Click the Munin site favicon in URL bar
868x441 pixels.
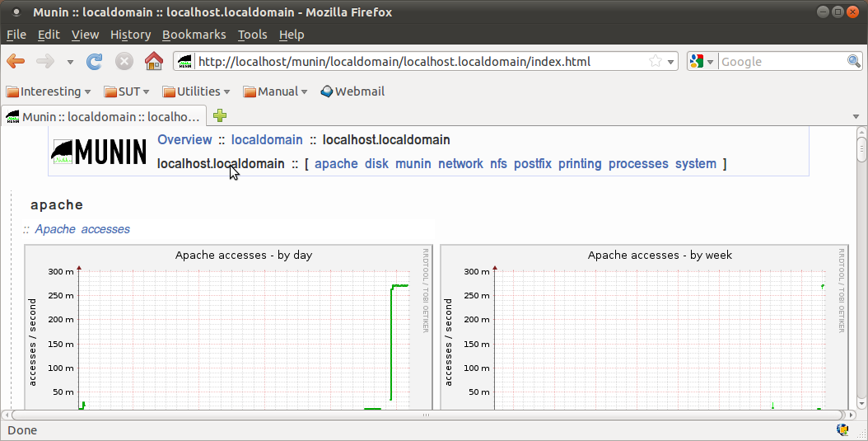(x=185, y=62)
